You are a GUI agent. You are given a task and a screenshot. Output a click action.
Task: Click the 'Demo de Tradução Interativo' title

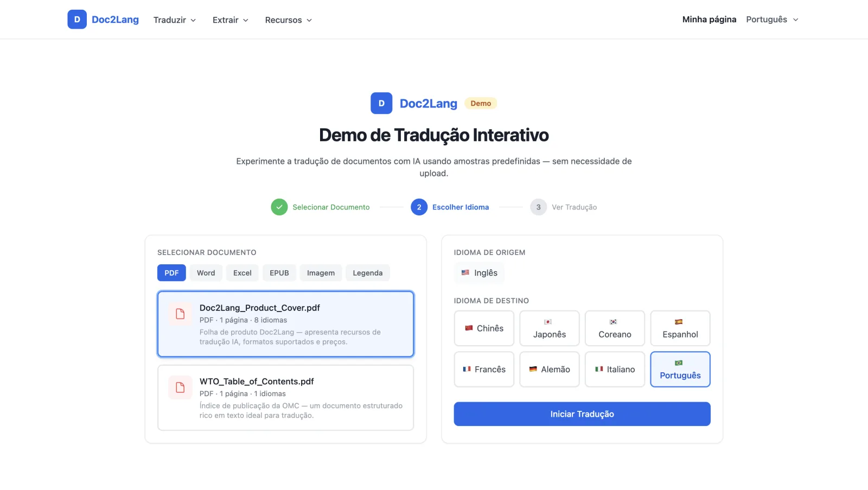point(434,135)
